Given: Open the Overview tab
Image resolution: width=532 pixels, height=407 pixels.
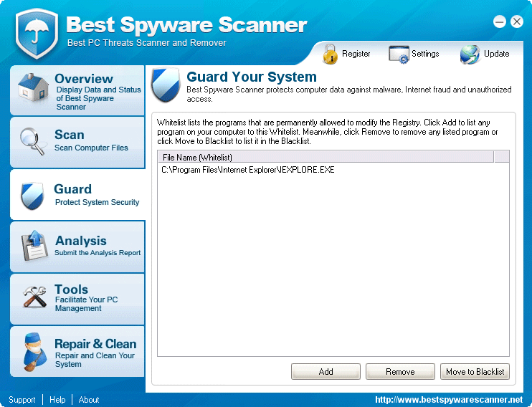Looking at the screenshot, I should coord(77,90).
